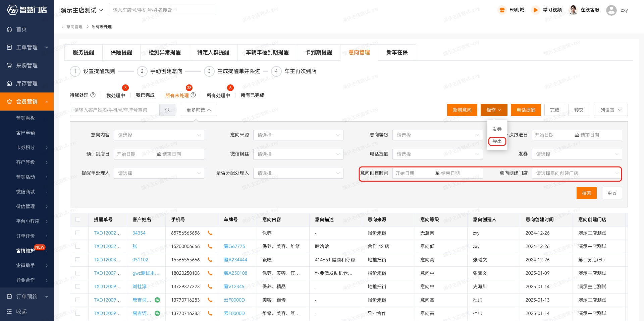This screenshot has height=321, width=644.
Task: Open the 意向来源 select dropdown
Action: click(298, 135)
